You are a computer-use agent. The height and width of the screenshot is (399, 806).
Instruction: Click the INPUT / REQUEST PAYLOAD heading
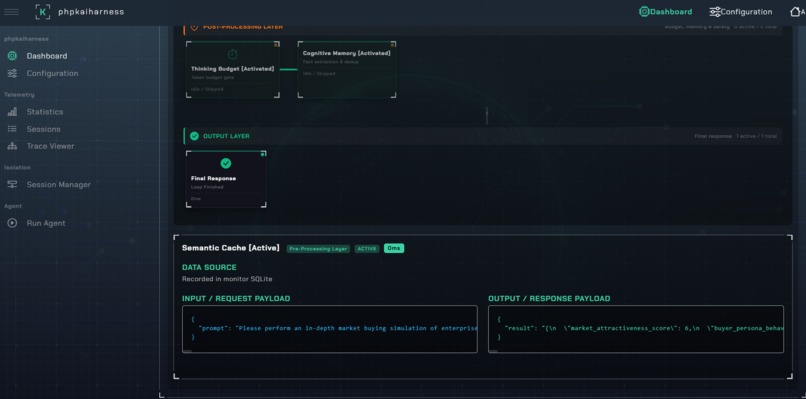point(236,298)
